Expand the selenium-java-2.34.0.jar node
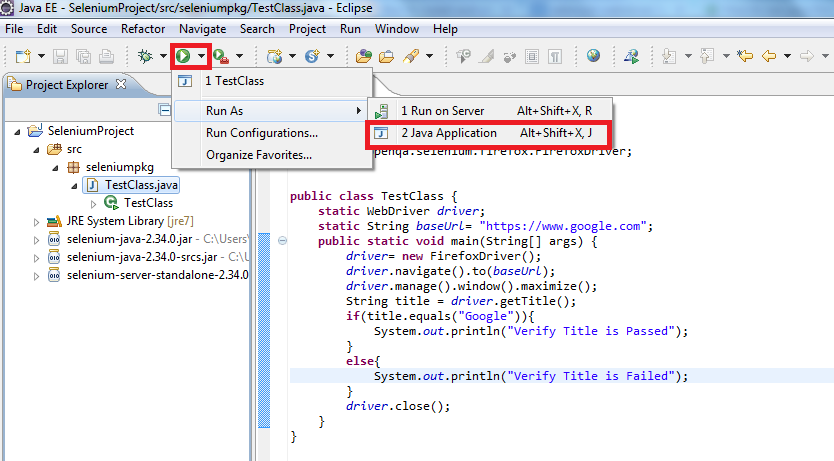Image resolution: width=834 pixels, height=461 pixels. click(x=36, y=240)
